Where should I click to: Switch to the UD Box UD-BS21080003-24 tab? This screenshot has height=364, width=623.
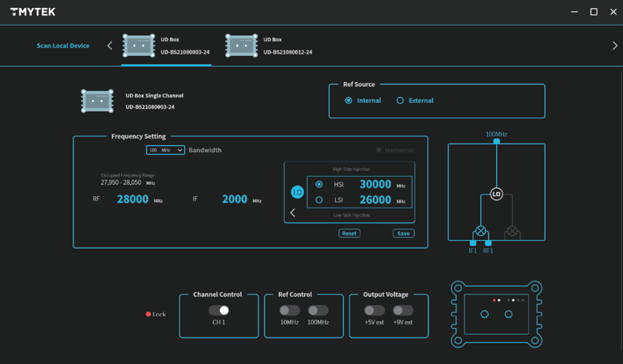[166, 45]
